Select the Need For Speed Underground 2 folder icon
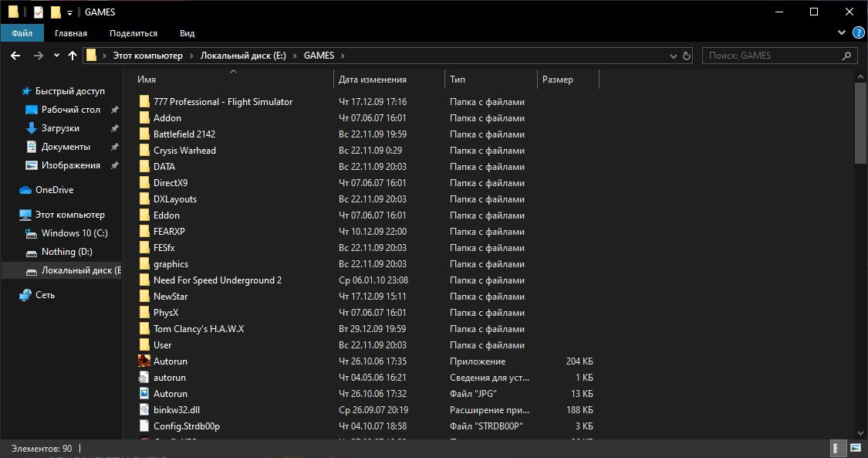Viewport: 868px width, 458px height. point(144,280)
